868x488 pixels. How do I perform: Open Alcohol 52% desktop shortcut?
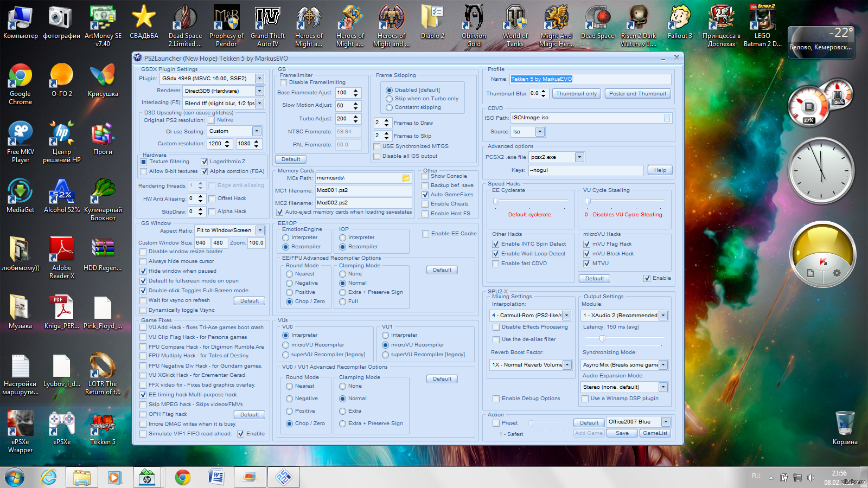[62, 196]
